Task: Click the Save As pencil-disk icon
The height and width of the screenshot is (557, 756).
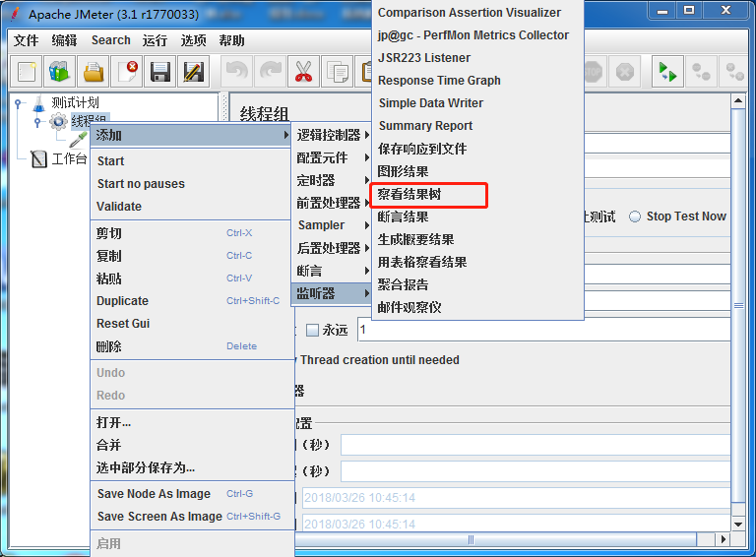Action: click(x=193, y=72)
